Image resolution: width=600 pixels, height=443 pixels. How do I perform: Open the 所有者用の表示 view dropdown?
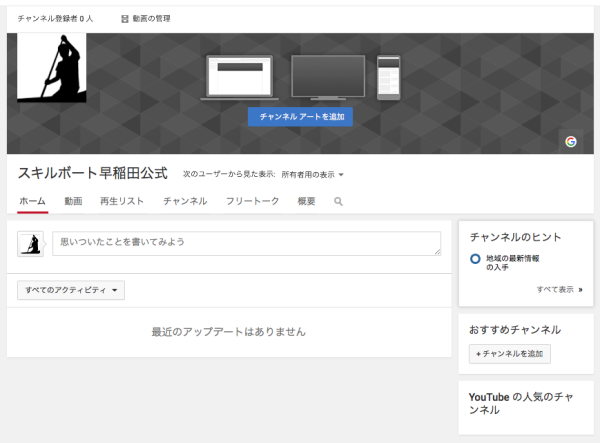click(313, 174)
